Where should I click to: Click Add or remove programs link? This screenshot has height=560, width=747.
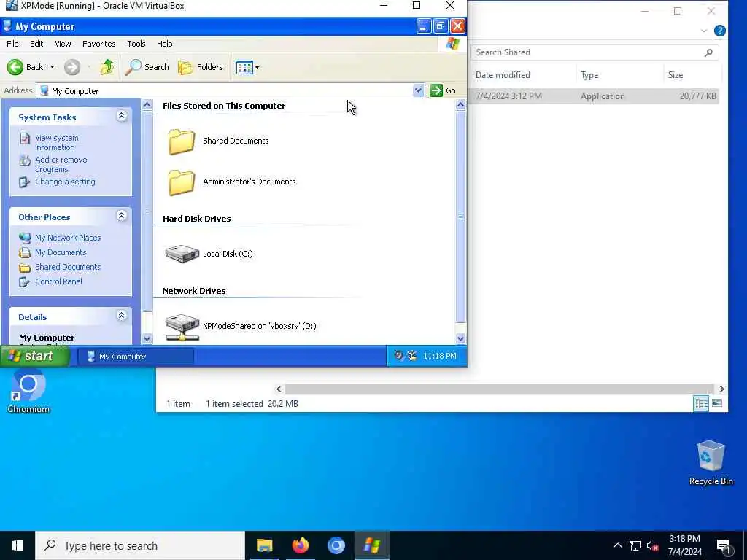(61, 164)
